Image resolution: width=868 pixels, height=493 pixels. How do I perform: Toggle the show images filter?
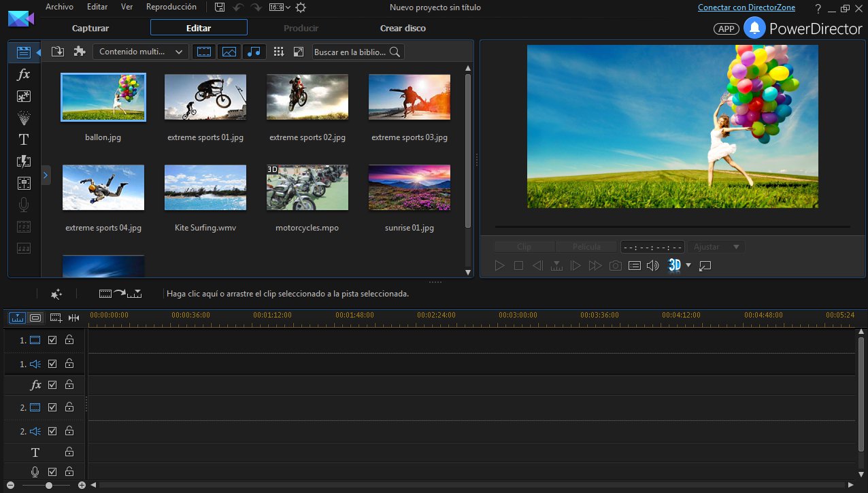(229, 52)
